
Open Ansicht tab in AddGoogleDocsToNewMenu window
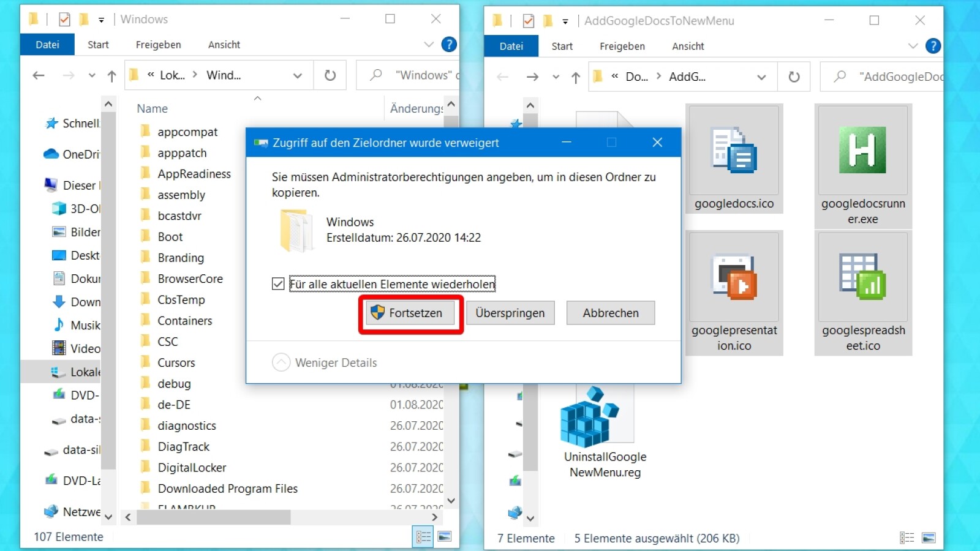(x=688, y=46)
